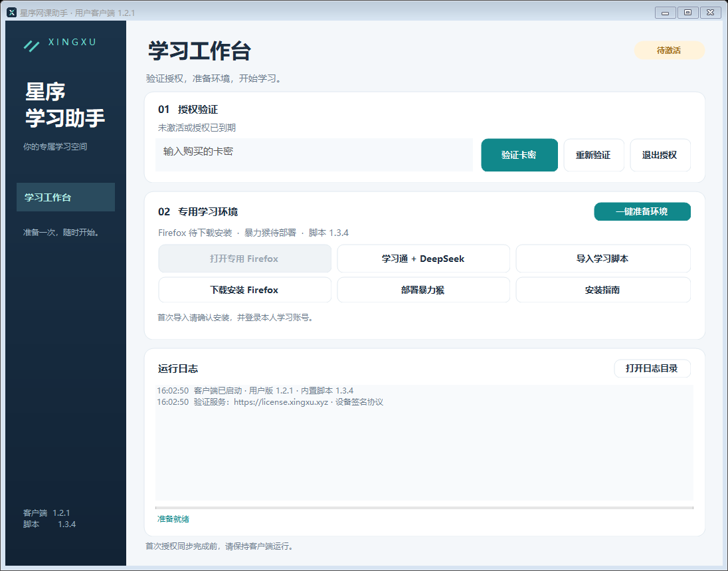Click the 输入购买的卡密 input field

(314, 155)
